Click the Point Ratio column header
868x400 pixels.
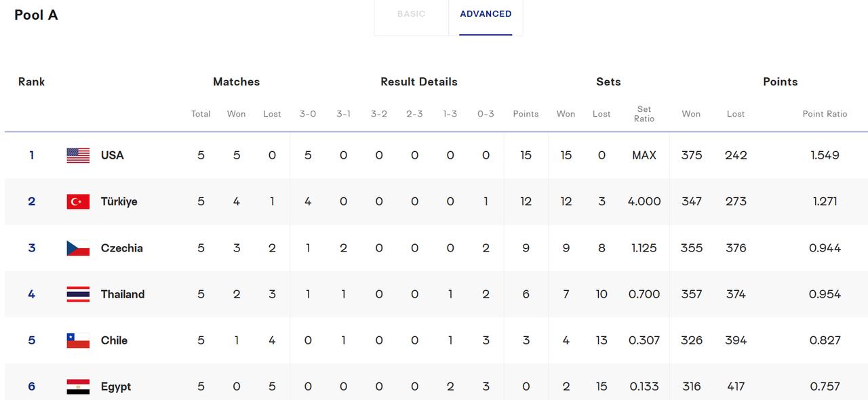(825, 114)
